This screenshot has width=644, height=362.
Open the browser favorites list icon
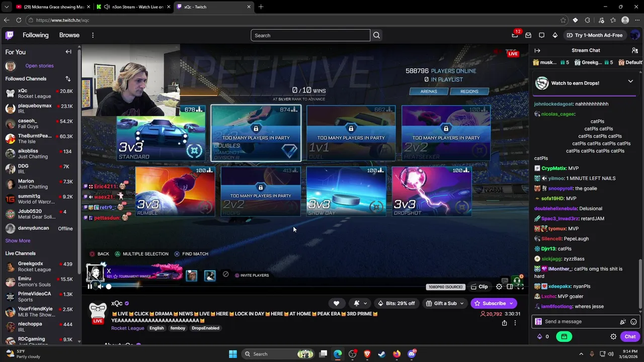click(613, 20)
